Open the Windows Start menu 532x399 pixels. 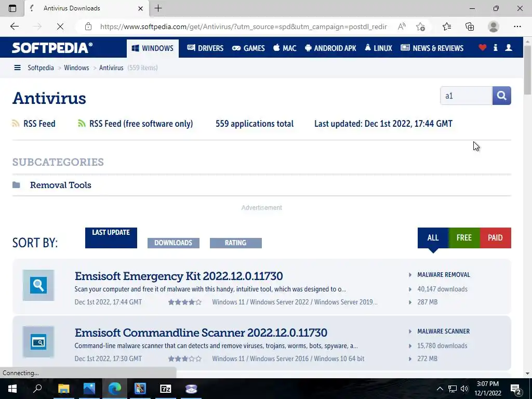coord(12,389)
